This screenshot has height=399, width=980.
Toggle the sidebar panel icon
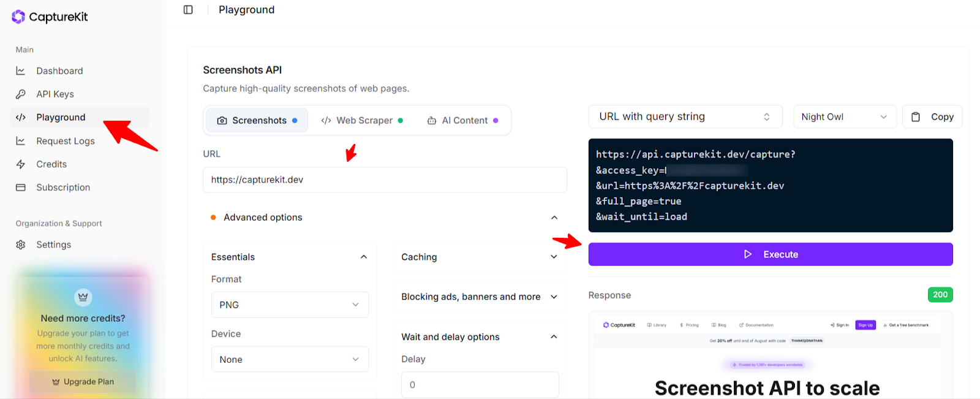coord(188,10)
